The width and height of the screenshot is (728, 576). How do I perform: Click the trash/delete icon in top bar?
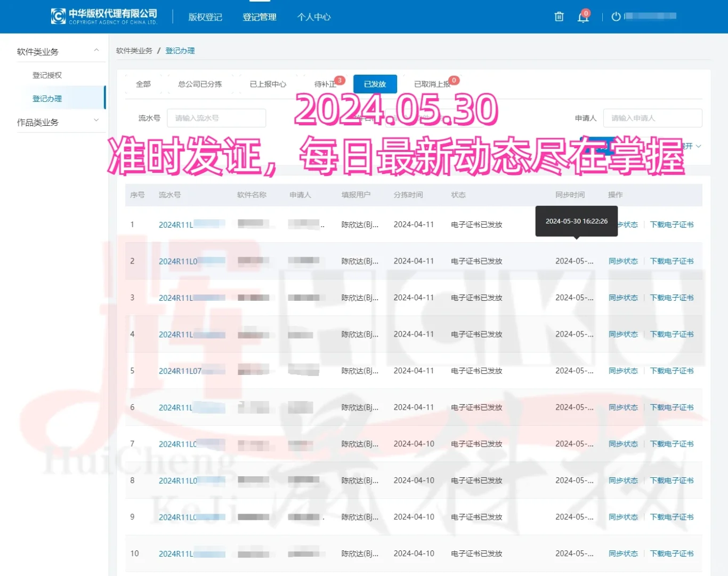[x=559, y=17]
